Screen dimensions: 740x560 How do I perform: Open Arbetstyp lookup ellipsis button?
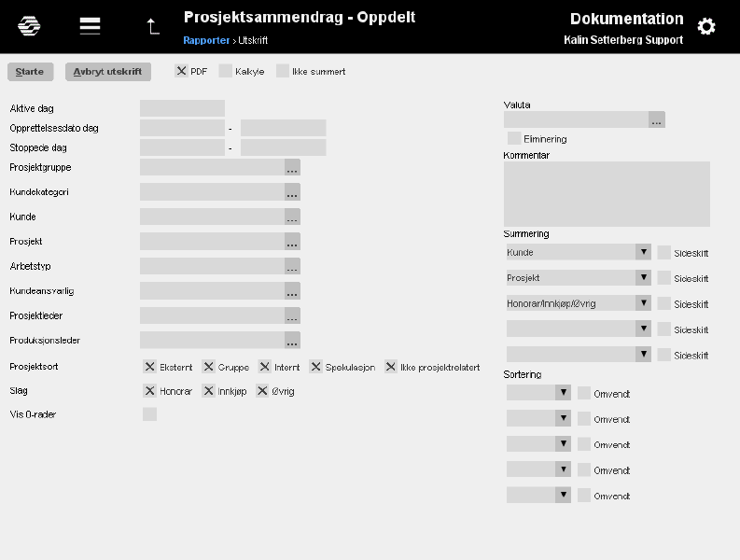292,266
